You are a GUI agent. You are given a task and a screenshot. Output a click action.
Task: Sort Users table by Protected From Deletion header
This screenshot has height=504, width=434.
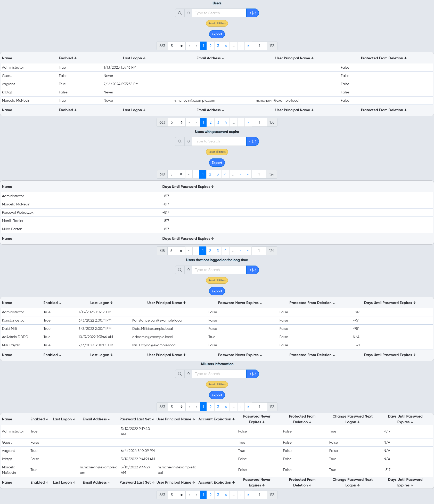[384, 58]
